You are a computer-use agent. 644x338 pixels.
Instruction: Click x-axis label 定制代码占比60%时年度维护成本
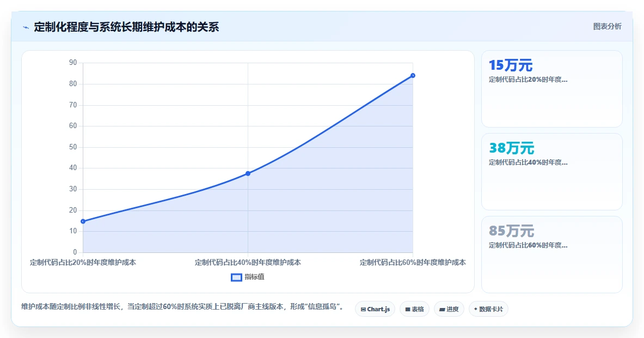(x=413, y=262)
